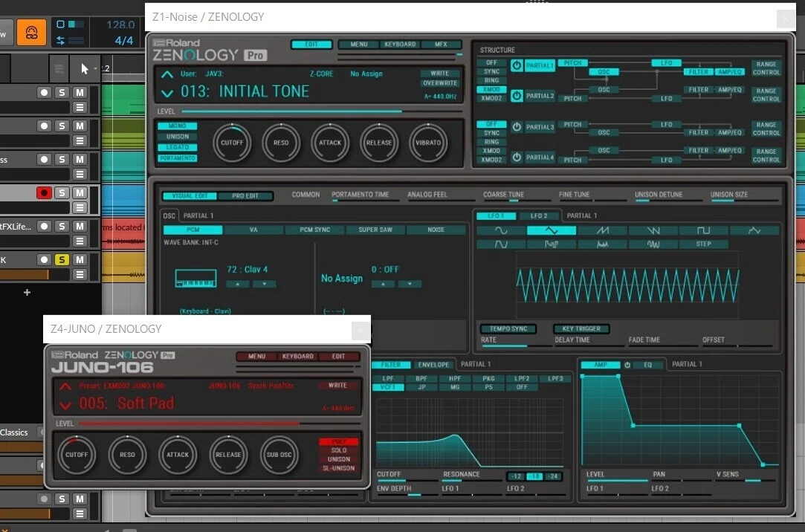
Task: Click the RESO knob in ZENOLOGY Pro
Action: (x=281, y=143)
